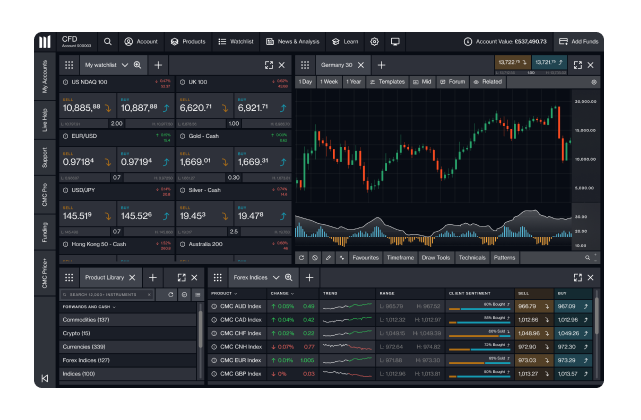This screenshot has height=420, width=641.
Task: Refresh the Product Library list
Action: pyautogui.click(x=170, y=294)
